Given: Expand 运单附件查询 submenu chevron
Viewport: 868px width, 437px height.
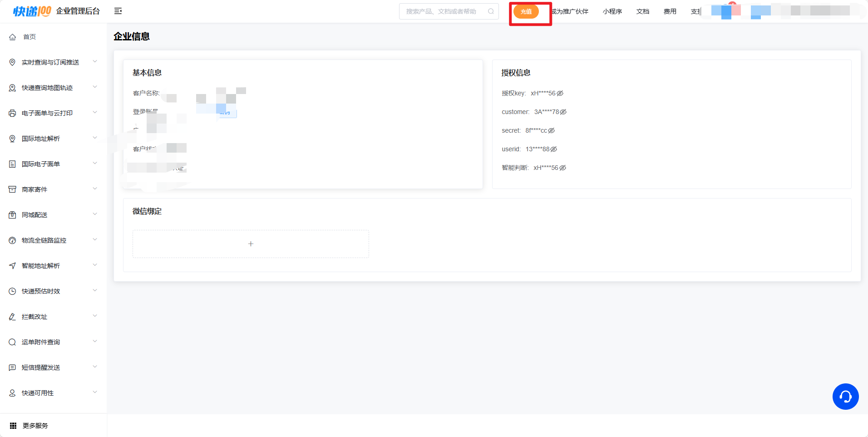Looking at the screenshot, I should (x=95, y=341).
